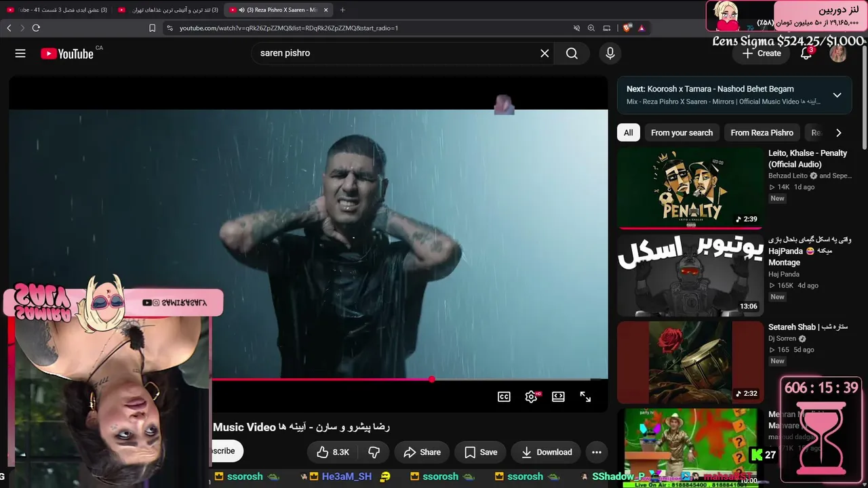This screenshot has width=868, height=488.
Task: Seek using the red progress bar handle
Action: click(431, 380)
